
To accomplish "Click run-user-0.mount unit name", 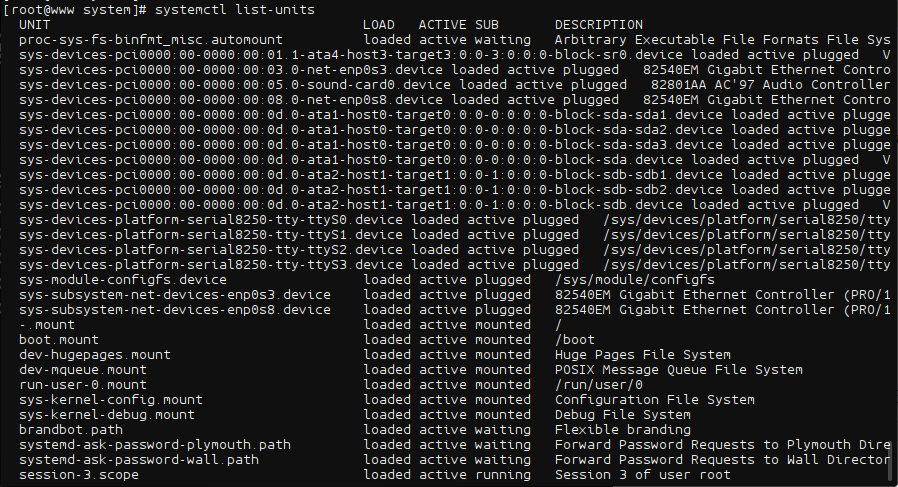I will 82,384.
